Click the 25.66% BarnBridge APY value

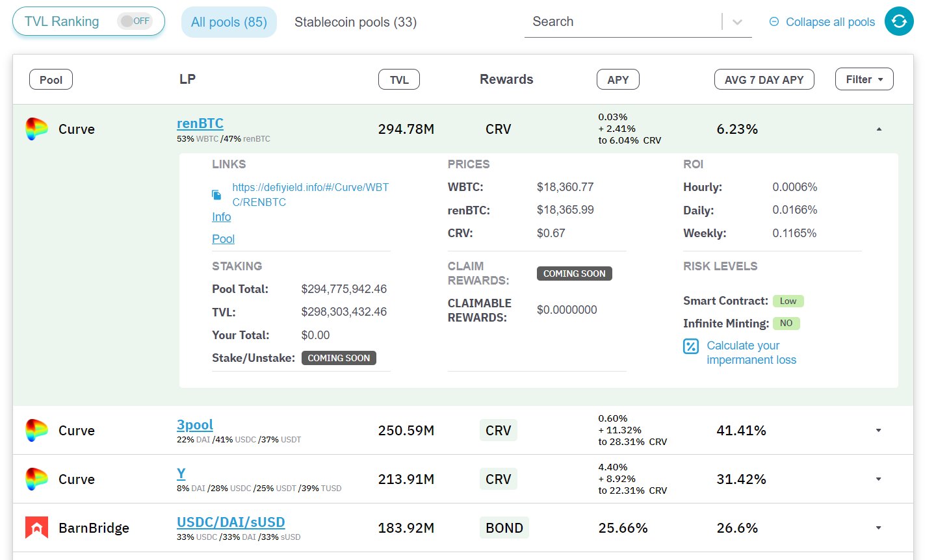[623, 528]
